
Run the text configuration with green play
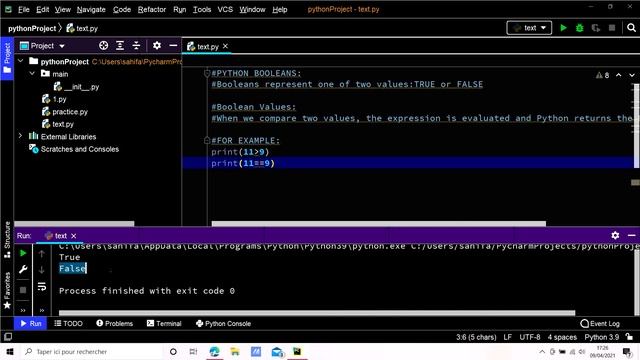click(x=563, y=28)
